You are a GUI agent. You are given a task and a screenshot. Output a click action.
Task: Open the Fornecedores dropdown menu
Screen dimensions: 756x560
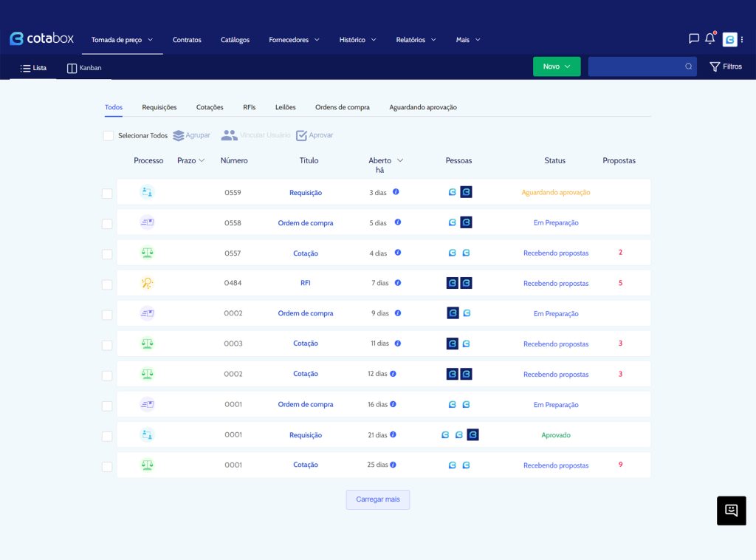pyautogui.click(x=294, y=40)
